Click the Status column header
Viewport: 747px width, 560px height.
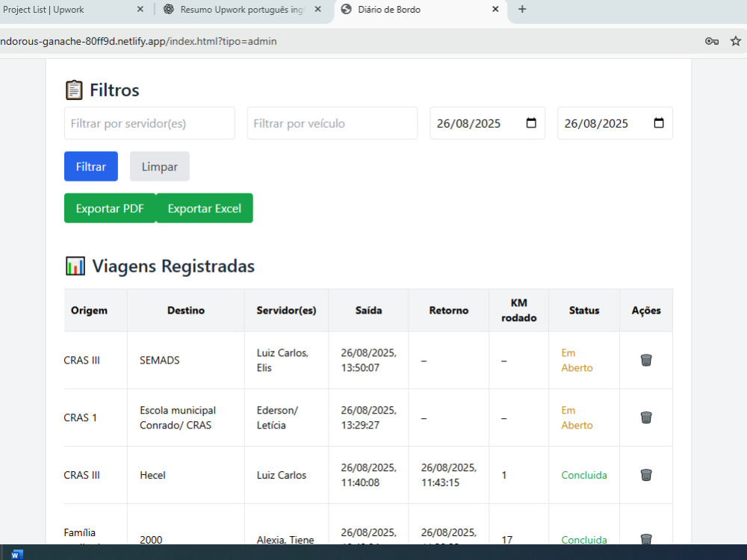point(584,311)
